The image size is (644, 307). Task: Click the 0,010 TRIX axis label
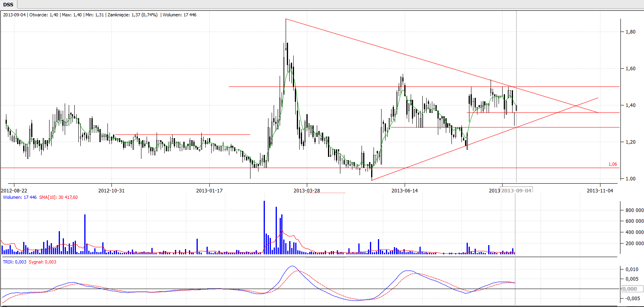click(x=632, y=269)
